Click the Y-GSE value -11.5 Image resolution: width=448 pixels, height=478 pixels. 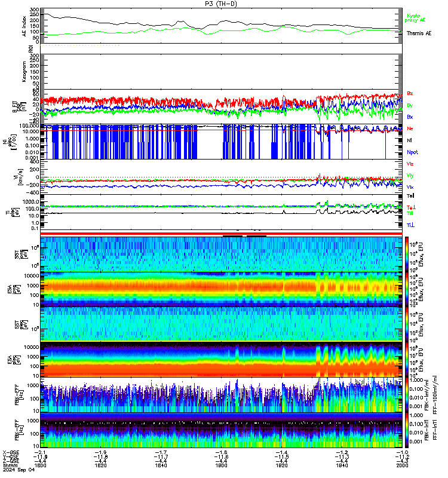pos(281,456)
